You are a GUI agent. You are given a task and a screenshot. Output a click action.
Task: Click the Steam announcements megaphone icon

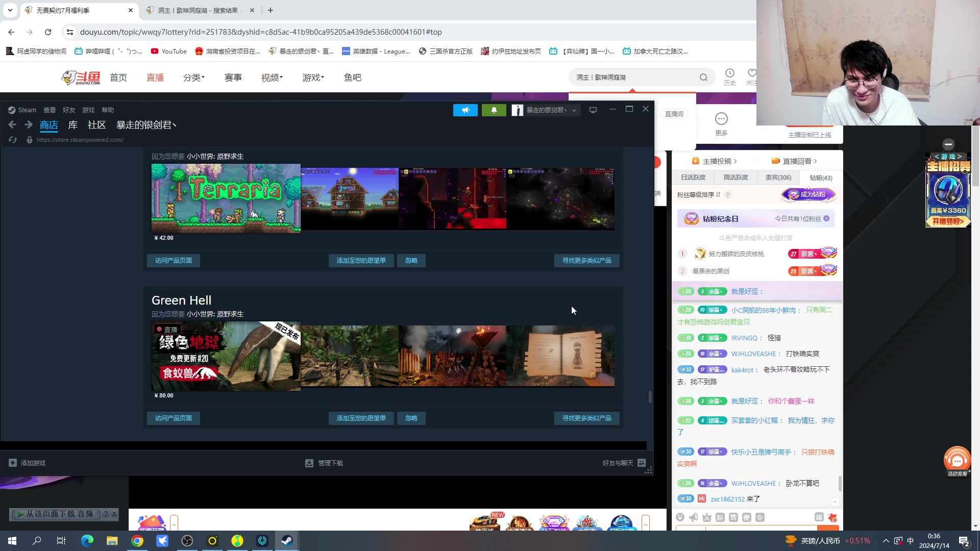pos(465,110)
